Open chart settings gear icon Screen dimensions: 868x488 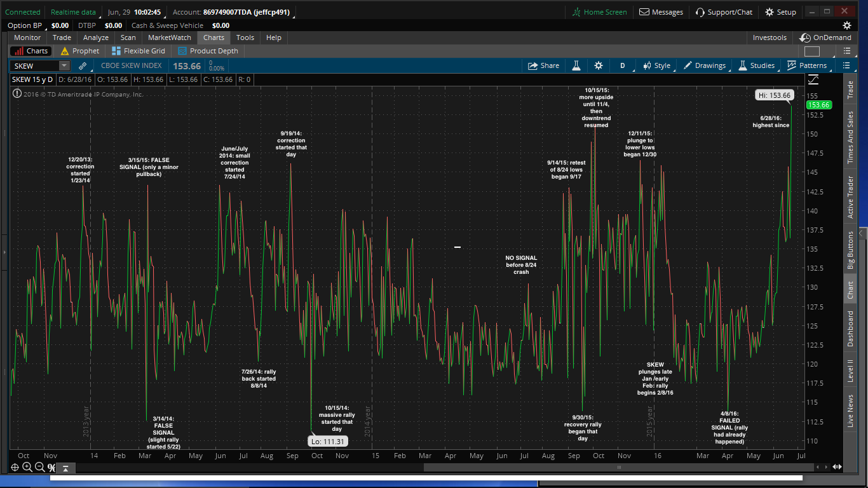tap(598, 65)
